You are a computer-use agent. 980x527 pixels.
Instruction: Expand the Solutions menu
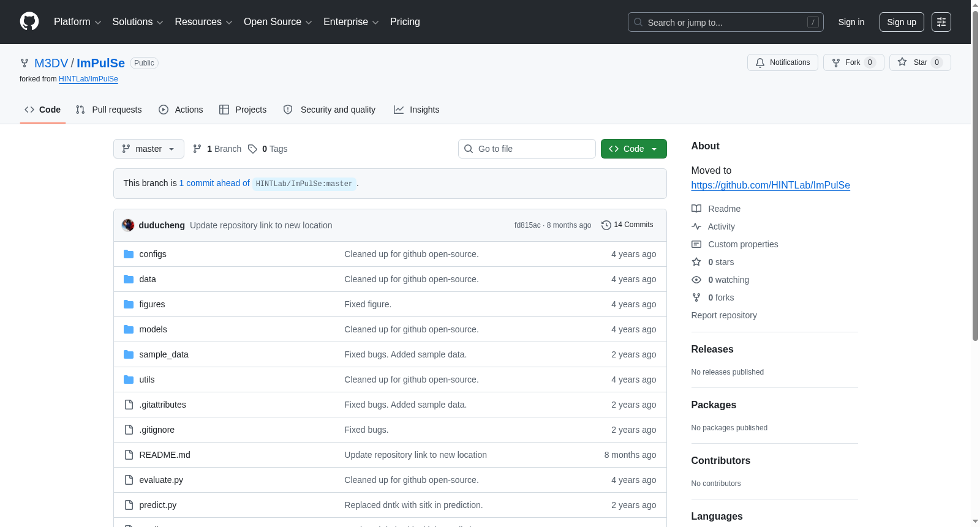(138, 22)
